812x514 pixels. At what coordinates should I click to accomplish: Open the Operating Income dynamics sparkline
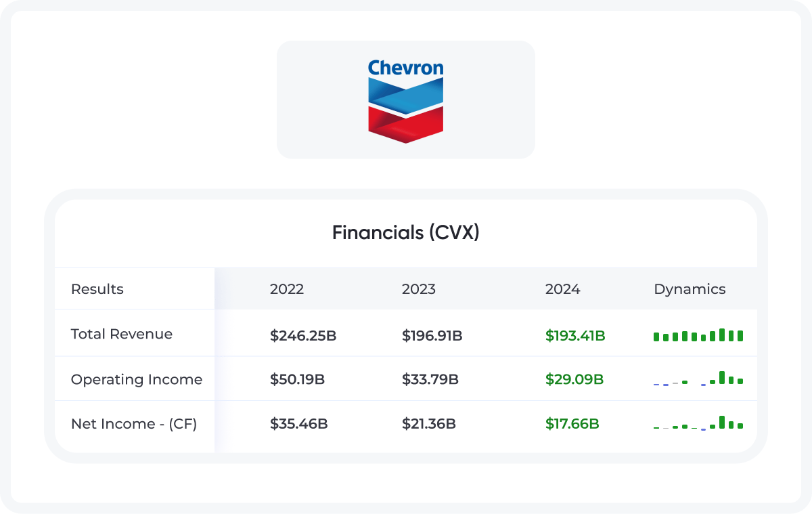[x=698, y=378]
